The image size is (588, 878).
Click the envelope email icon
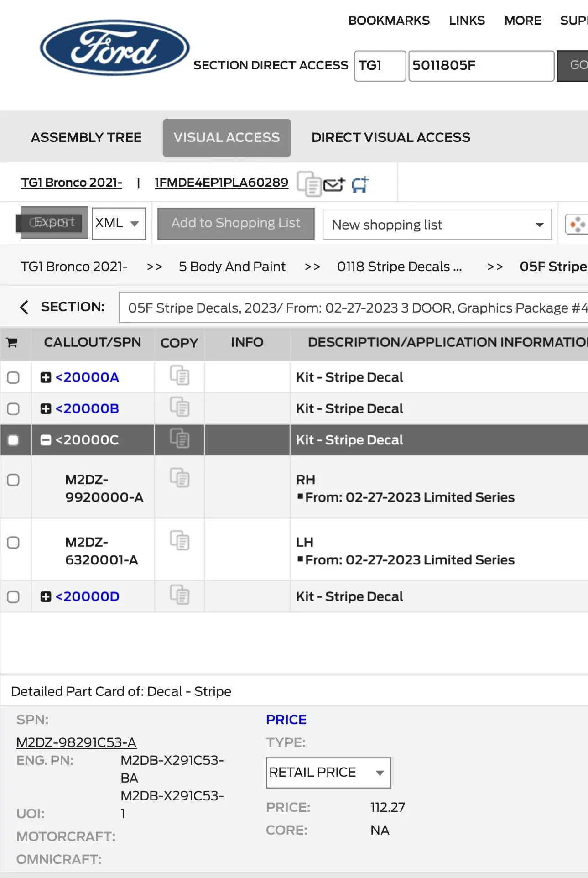coord(334,184)
